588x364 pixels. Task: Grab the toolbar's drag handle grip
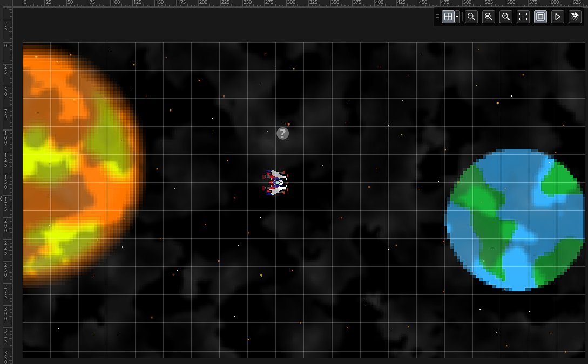click(x=437, y=17)
